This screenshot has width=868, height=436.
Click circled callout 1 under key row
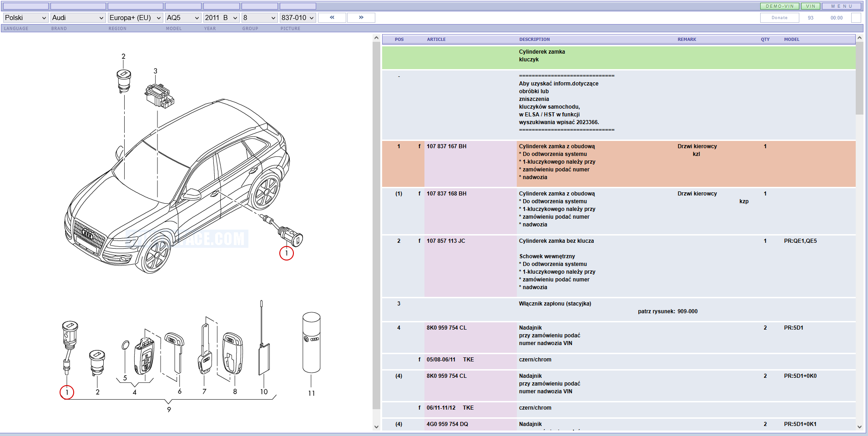pyautogui.click(x=67, y=392)
